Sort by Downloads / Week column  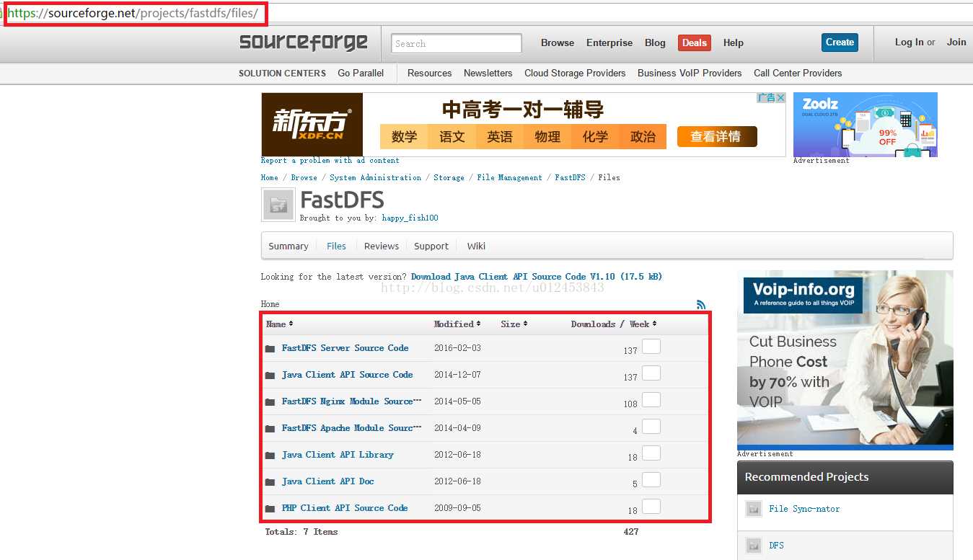click(x=613, y=324)
